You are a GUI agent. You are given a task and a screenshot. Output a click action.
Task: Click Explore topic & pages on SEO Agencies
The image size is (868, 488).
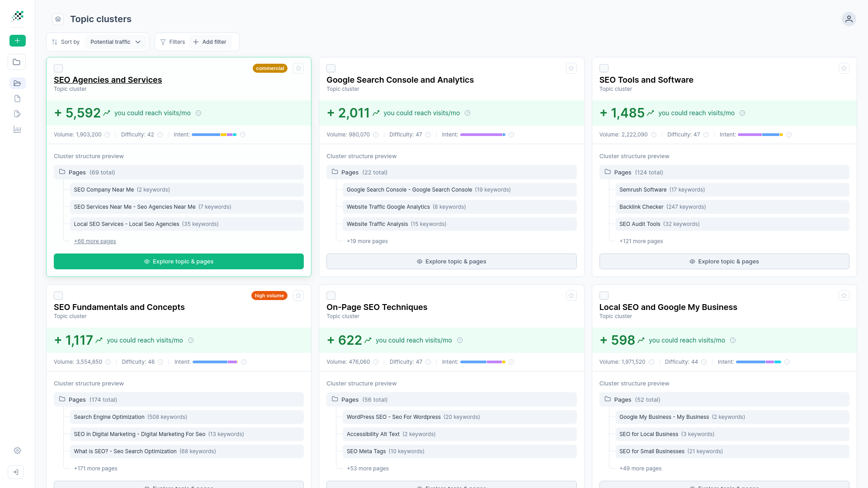click(179, 261)
